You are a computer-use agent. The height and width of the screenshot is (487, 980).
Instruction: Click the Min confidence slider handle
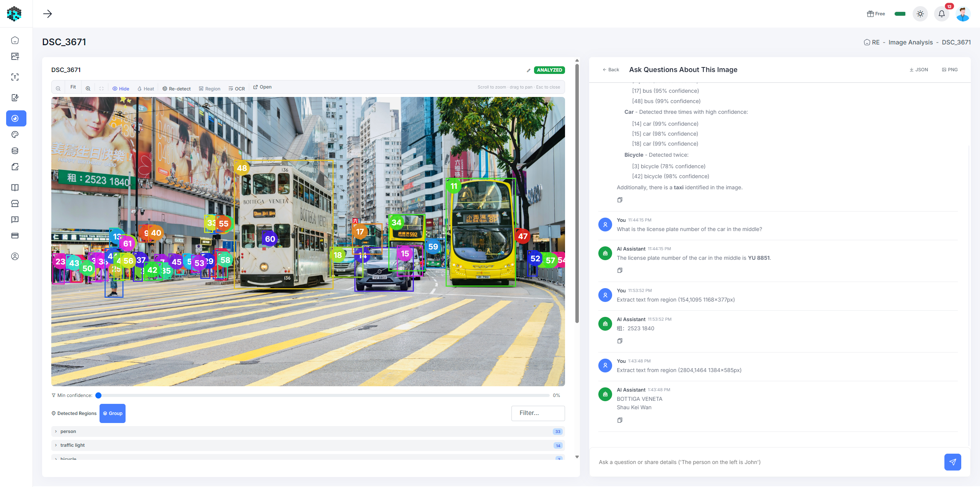coord(98,395)
